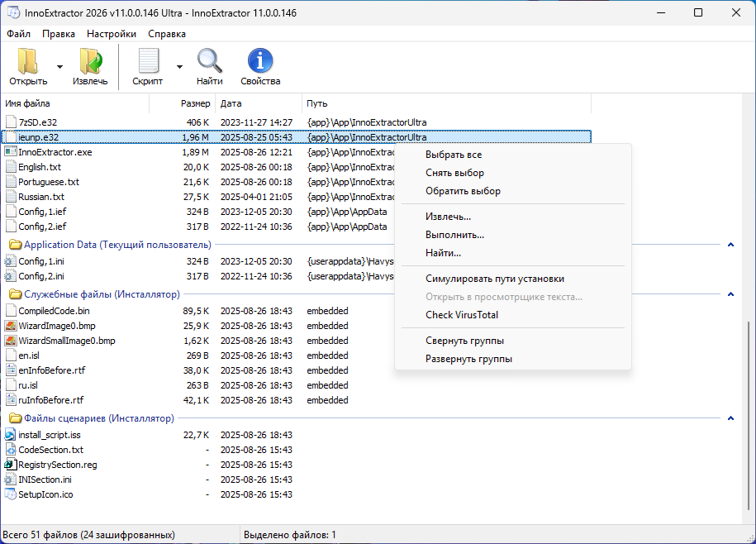Click the vertical scrollbar thumb
Screen dimensions: 756x544
[749, 415]
